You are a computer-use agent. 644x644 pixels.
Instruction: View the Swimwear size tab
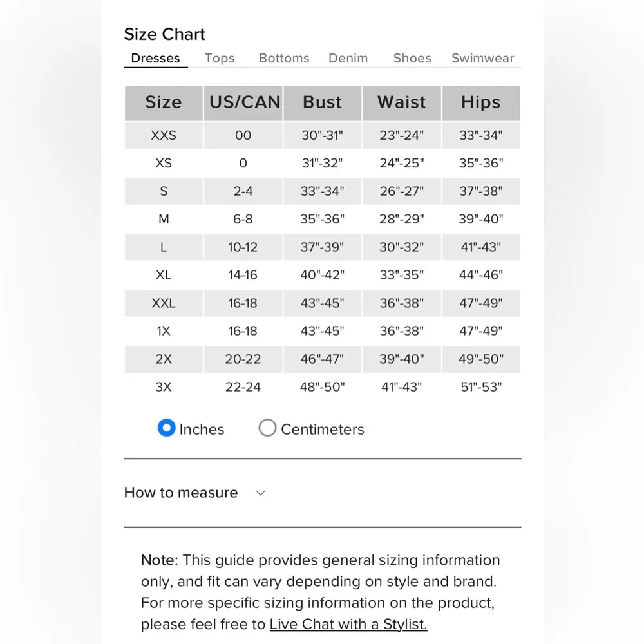482,58
